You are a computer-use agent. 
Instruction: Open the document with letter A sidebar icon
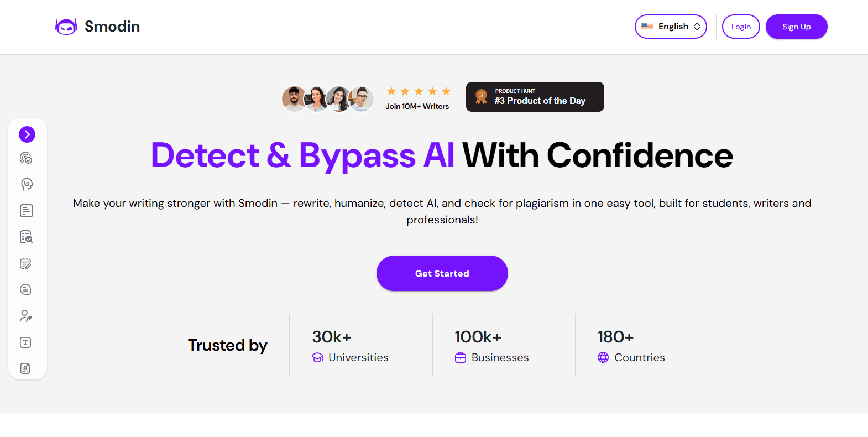(25, 368)
